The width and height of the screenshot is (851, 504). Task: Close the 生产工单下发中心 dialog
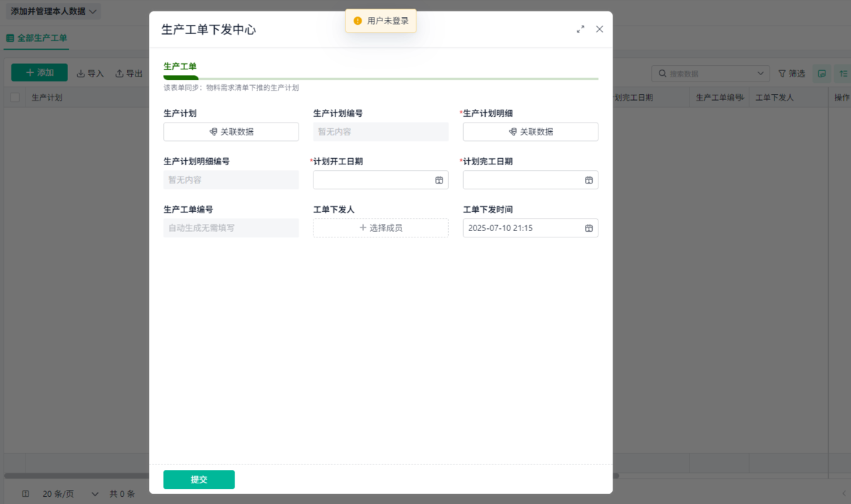(599, 29)
